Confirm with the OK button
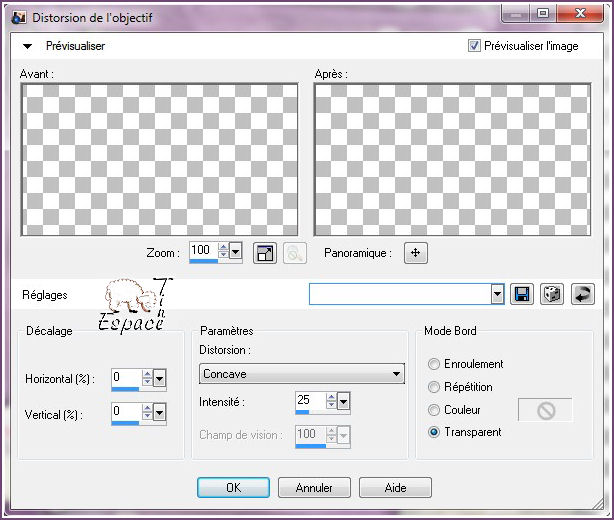 [233, 488]
